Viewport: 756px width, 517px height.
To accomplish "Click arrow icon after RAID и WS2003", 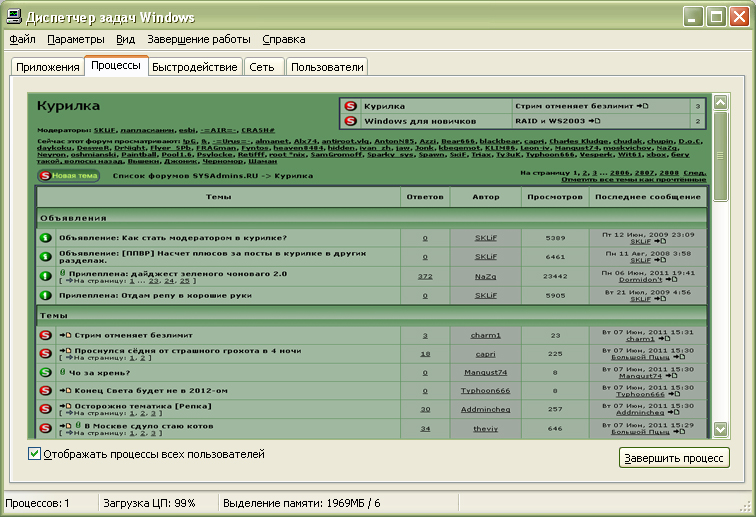I will pos(594,121).
